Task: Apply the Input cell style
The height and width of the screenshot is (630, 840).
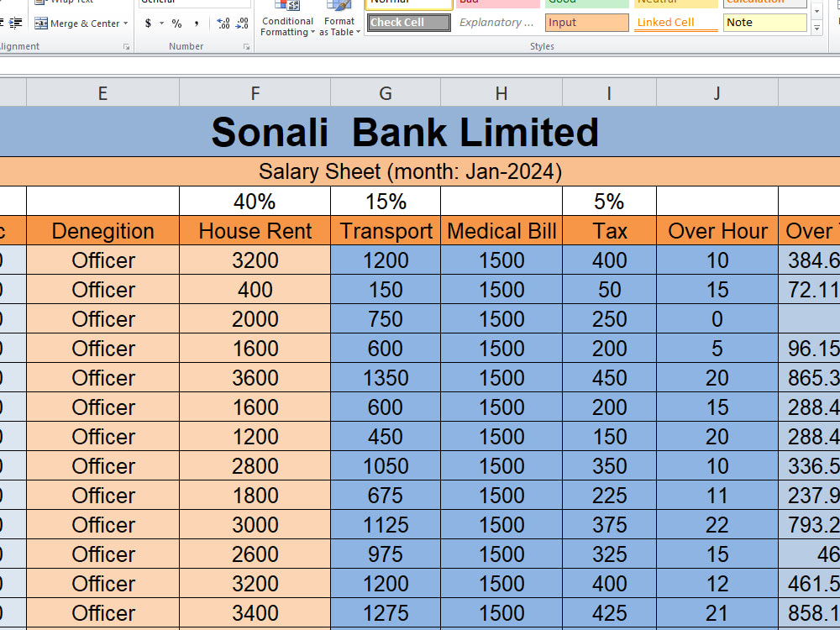Action: pyautogui.click(x=586, y=23)
